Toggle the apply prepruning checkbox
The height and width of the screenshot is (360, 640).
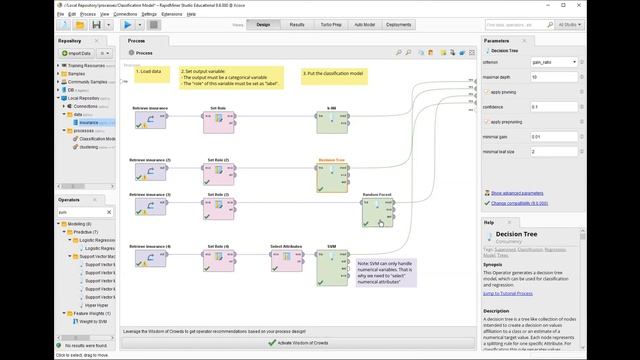[x=487, y=122]
